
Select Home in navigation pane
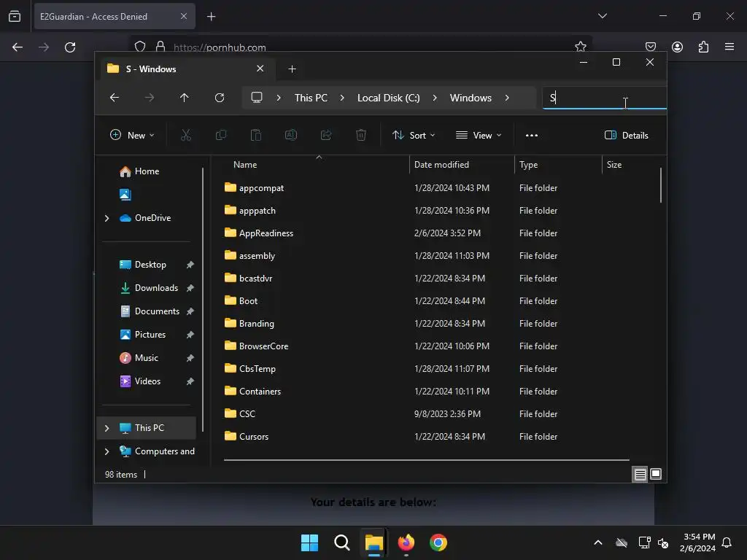147,171
